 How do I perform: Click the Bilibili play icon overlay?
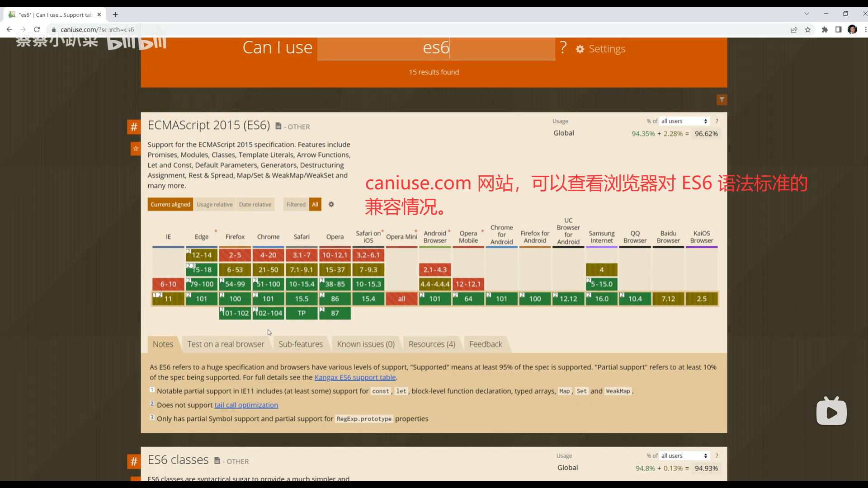[831, 412]
